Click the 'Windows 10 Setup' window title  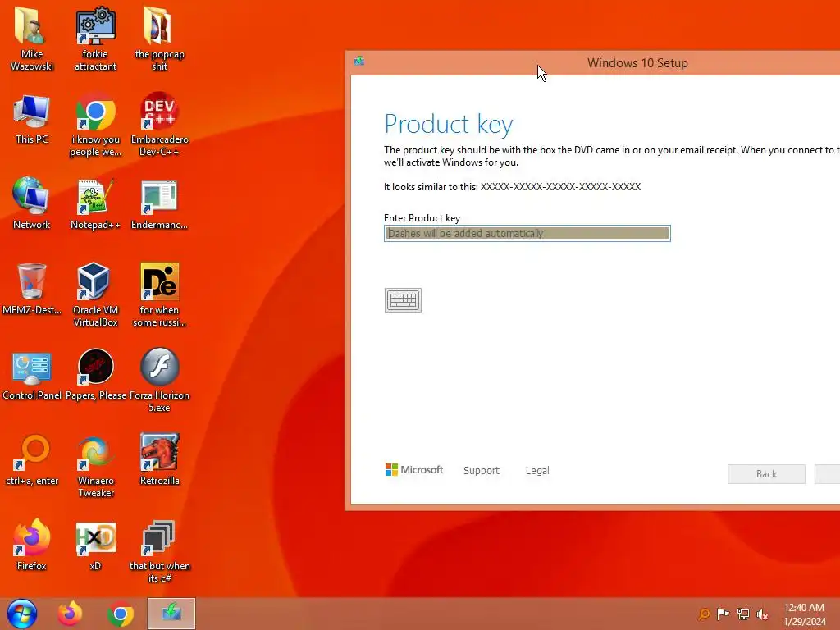click(637, 62)
